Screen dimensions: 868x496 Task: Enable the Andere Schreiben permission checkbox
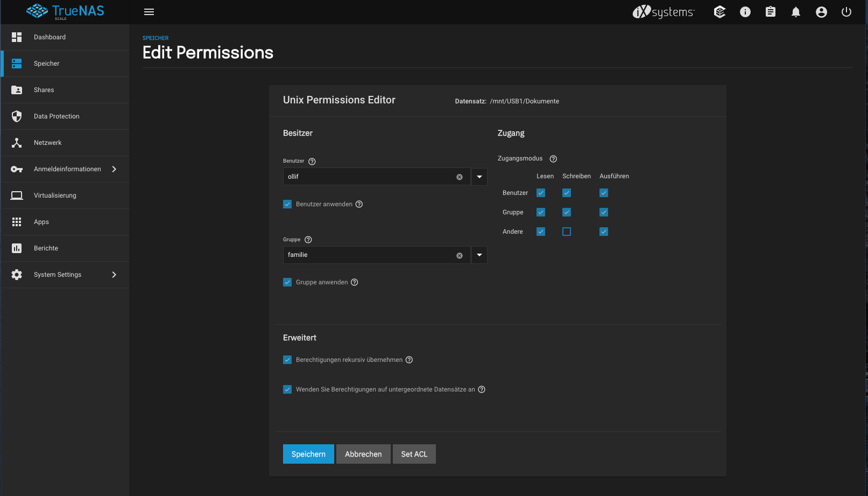coord(567,232)
